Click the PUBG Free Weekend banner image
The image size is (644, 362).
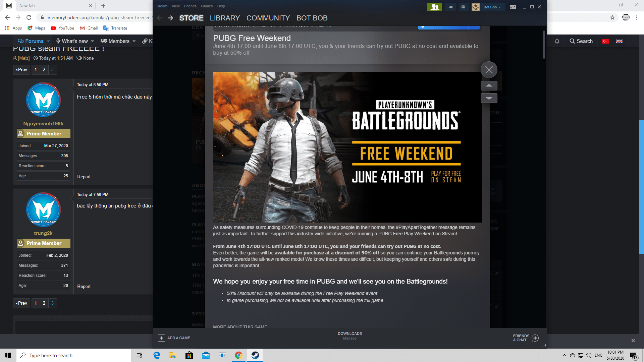point(347,147)
